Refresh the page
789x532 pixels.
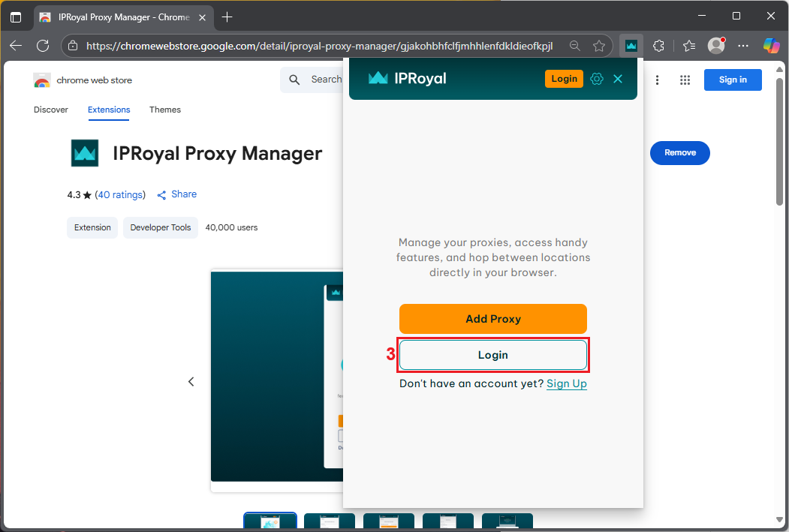44,46
